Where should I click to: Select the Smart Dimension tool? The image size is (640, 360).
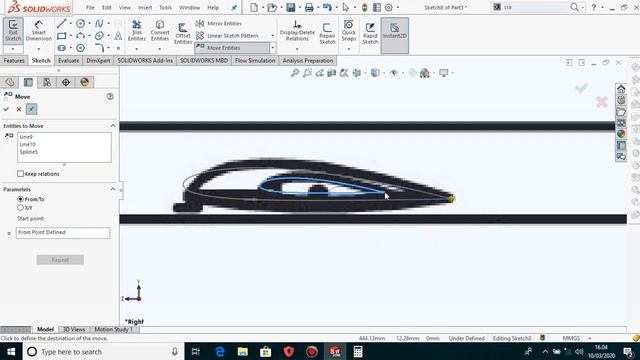click(x=38, y=31)
